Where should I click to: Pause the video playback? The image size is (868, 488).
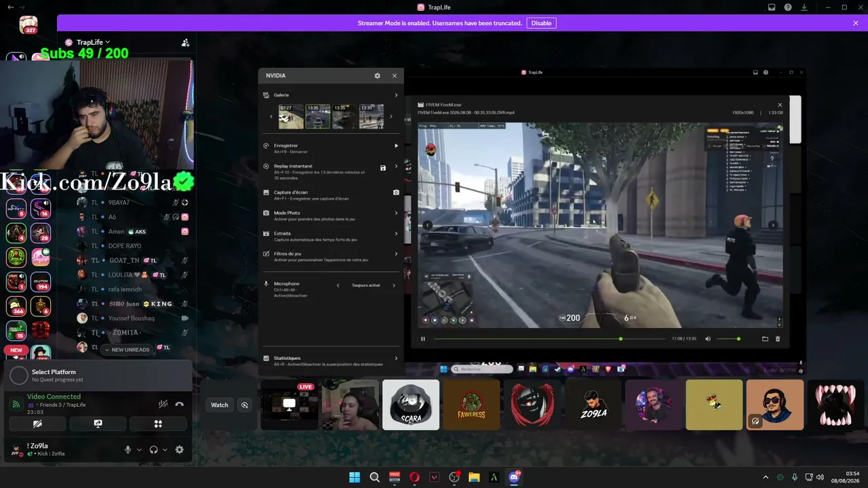[x=423, y=339]
